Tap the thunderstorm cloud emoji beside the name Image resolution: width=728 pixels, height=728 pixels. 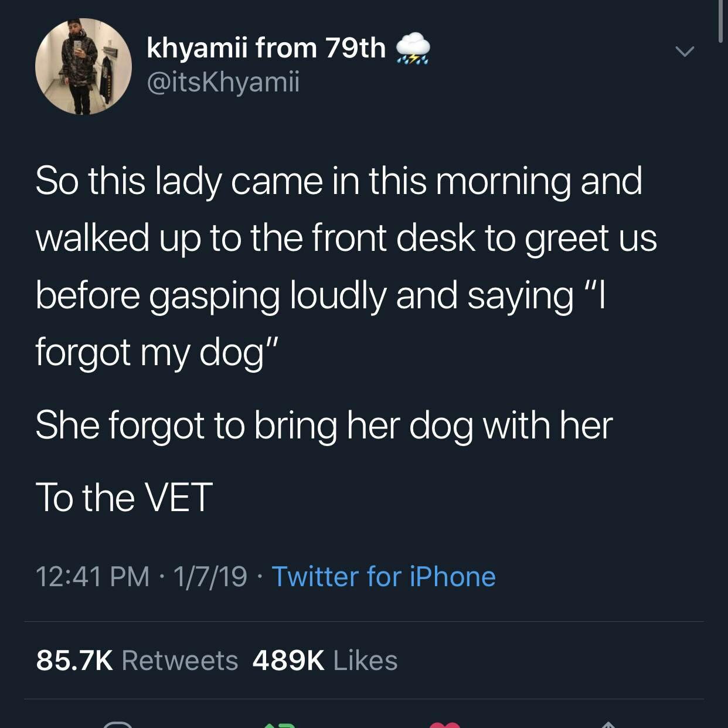(x=413, y=48)
